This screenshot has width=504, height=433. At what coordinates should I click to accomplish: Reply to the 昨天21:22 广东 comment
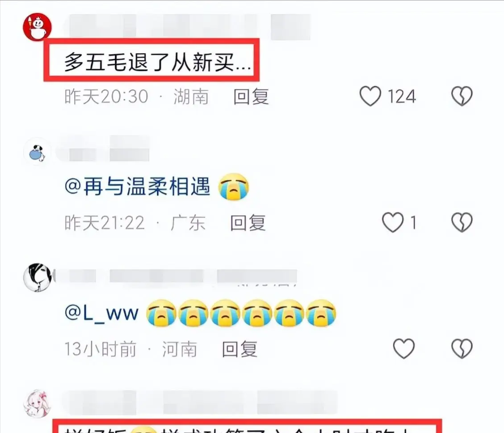(x=248, y=223)
